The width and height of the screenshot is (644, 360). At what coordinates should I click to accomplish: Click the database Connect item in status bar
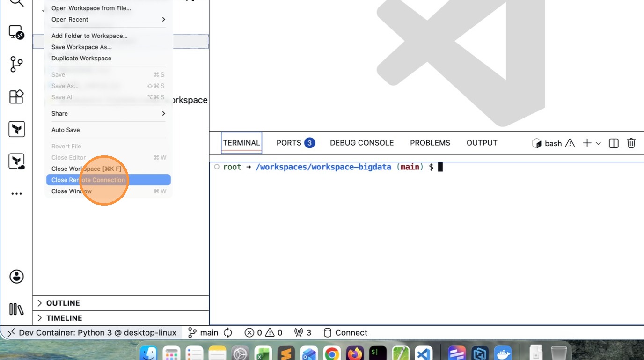(345, 333)
